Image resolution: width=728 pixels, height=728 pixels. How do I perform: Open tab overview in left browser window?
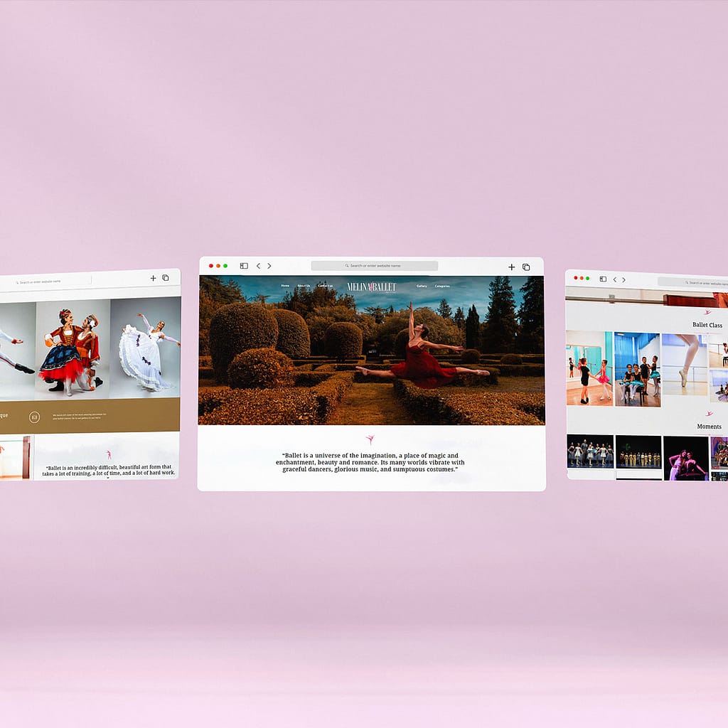[x=166, y=278]
